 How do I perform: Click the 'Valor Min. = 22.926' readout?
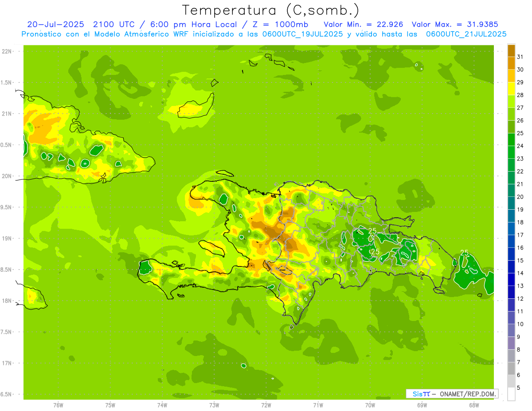[x=364, y=24]
